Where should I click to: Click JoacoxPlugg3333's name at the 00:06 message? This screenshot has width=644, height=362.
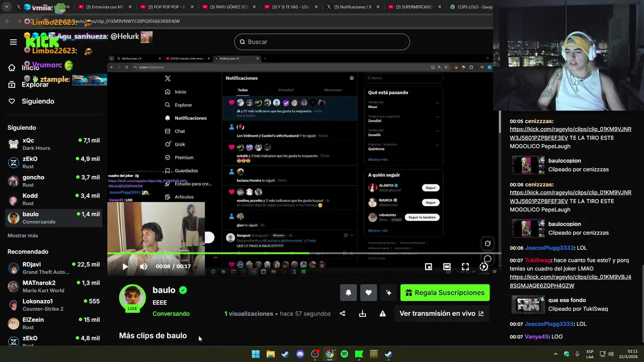click(549, 248)
